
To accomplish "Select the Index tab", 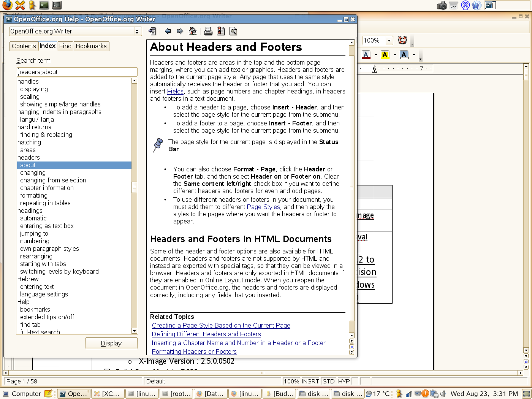I will 47,46.
